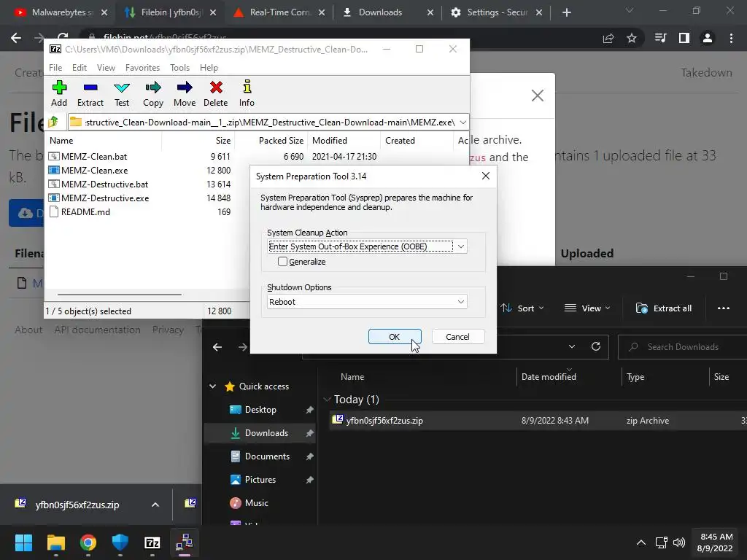
Task: Open Chrome profile avatar icon
Action: click(x=708, y=38)
